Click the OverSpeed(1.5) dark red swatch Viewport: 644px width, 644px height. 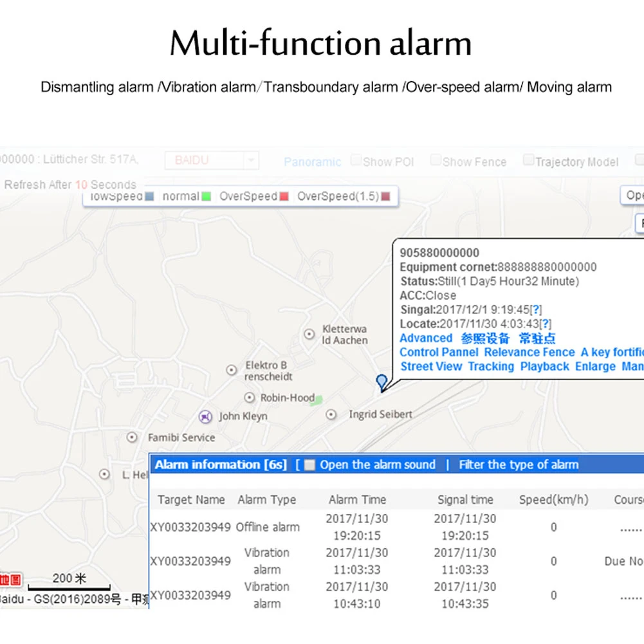click(385, 196)
